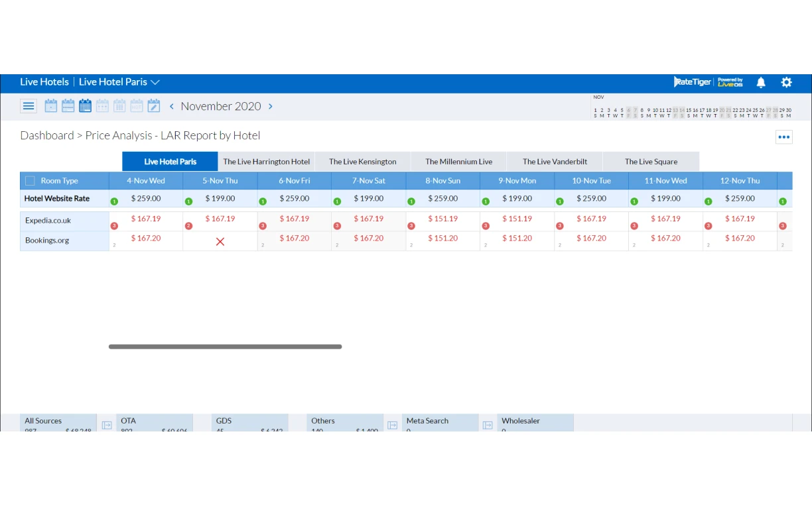Click Dashboard breadcrumb text
812x509 pixels.
(47, 135)
